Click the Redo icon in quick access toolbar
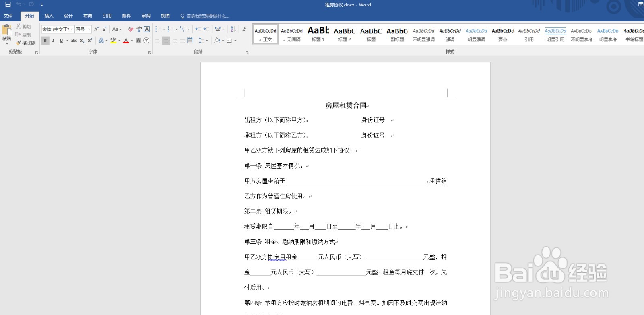This screenshot has width=644, height=315. pos(31,4)
